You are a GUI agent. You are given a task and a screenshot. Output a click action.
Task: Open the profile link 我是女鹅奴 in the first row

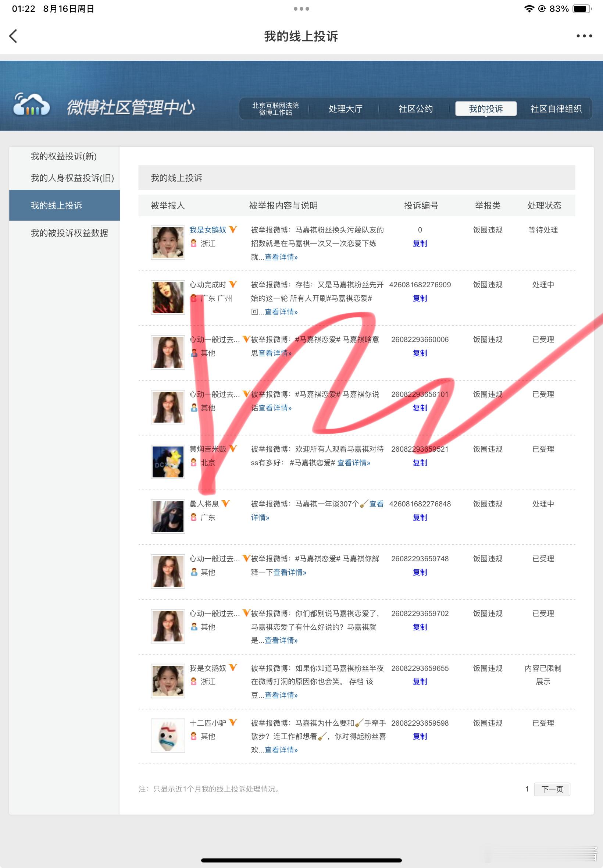[x=208, y=230]
